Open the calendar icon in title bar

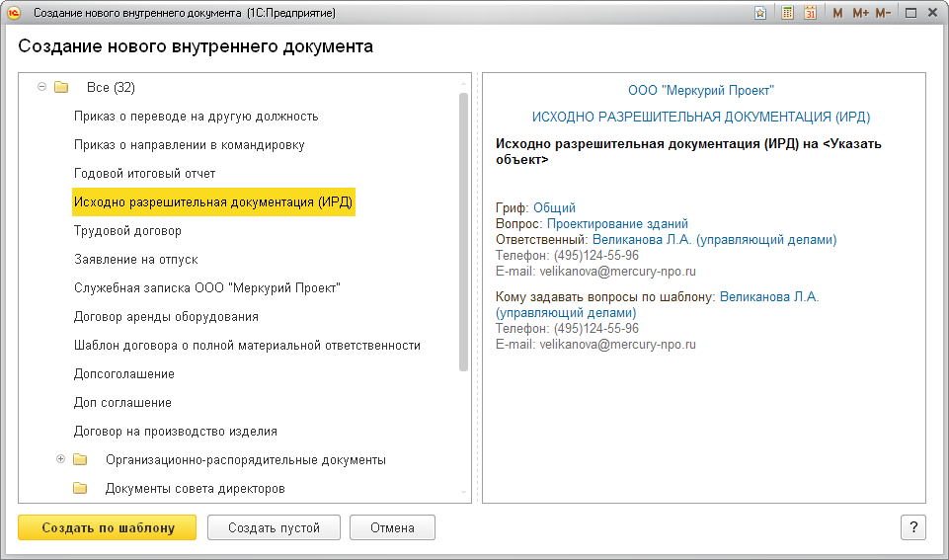coord(811,13)
